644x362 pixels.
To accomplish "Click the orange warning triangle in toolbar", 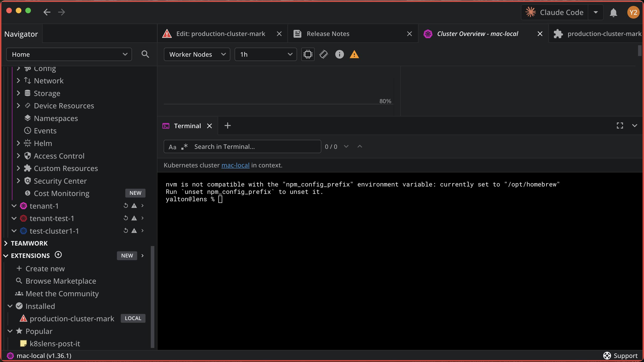I will [x=354, y=54].
